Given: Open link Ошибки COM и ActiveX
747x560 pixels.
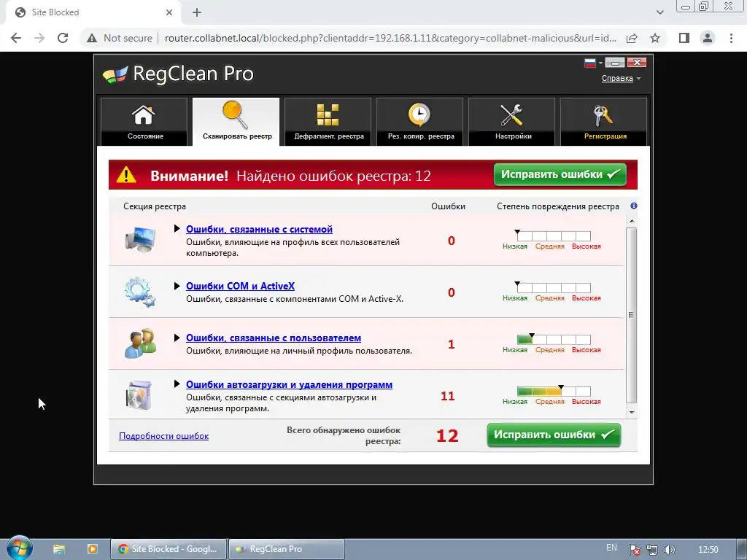Looking at the screenshot, I should click(240, 286).
